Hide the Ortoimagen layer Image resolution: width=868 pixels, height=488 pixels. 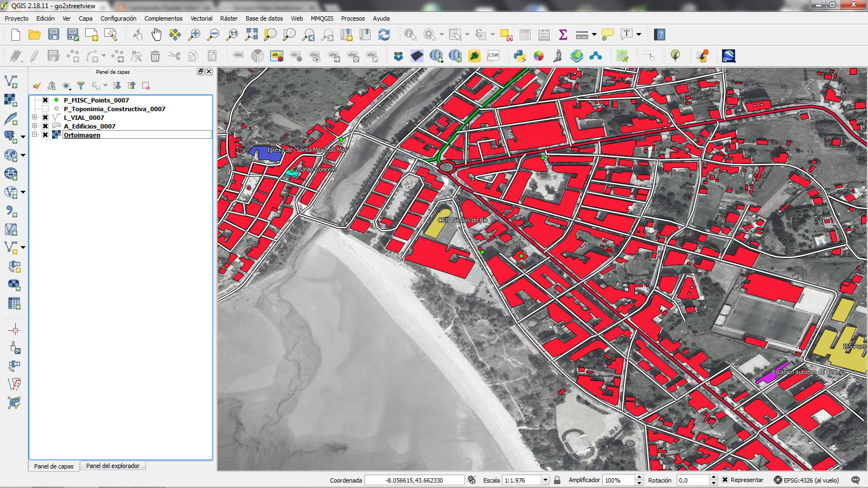(x=46, y=134)
